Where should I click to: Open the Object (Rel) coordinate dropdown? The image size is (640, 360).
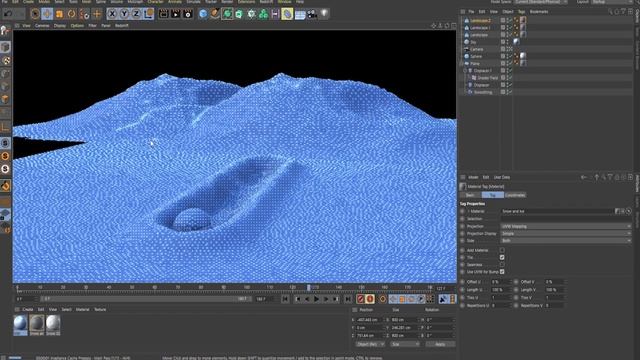coord(370,344)
